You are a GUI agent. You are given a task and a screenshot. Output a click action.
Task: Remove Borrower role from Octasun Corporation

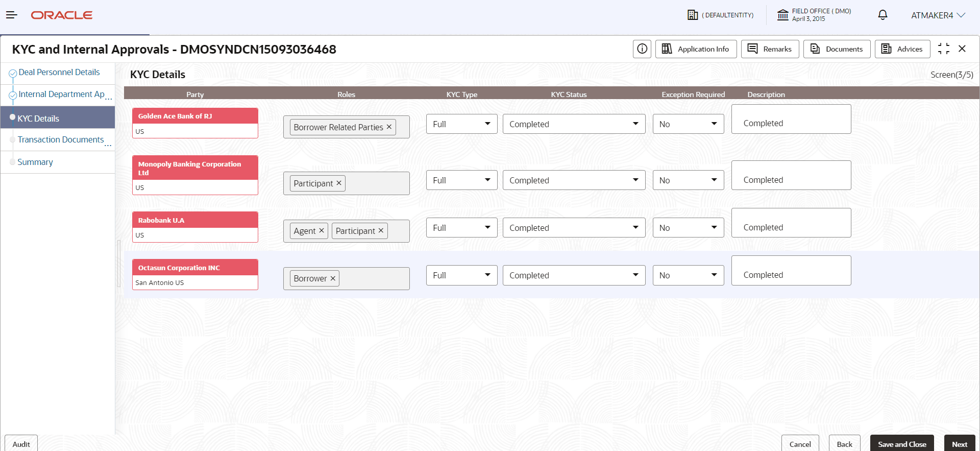333,278
